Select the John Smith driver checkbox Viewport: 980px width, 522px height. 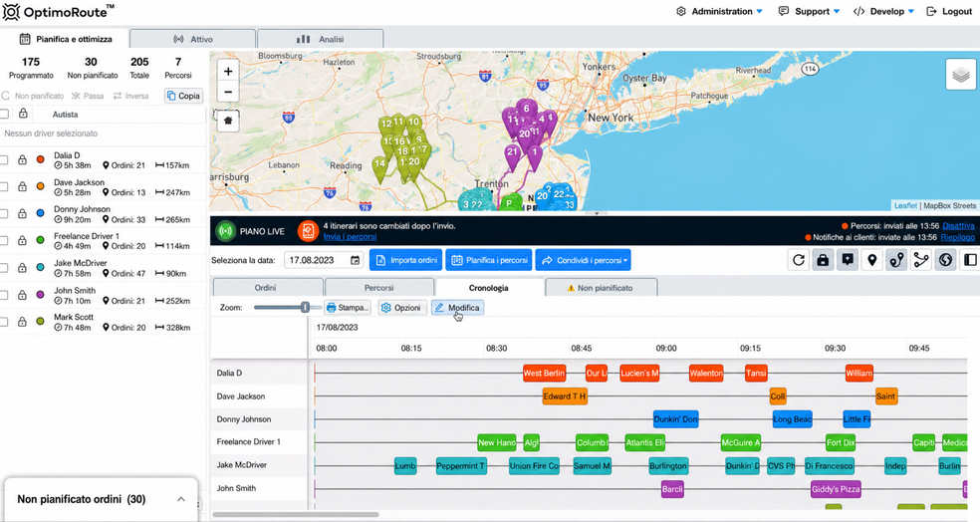pos(4,295)
